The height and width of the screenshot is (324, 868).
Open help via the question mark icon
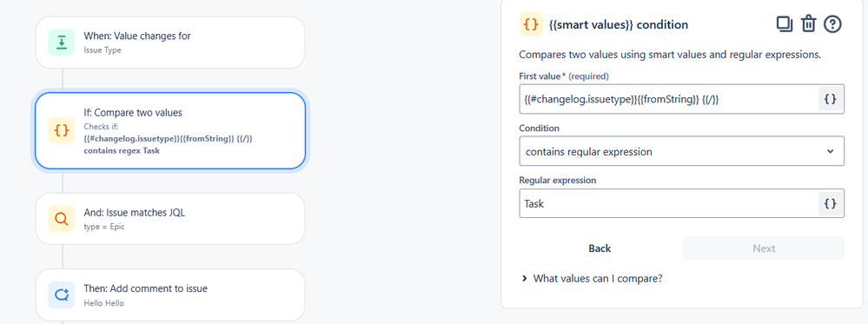click(x=832, y=24)
